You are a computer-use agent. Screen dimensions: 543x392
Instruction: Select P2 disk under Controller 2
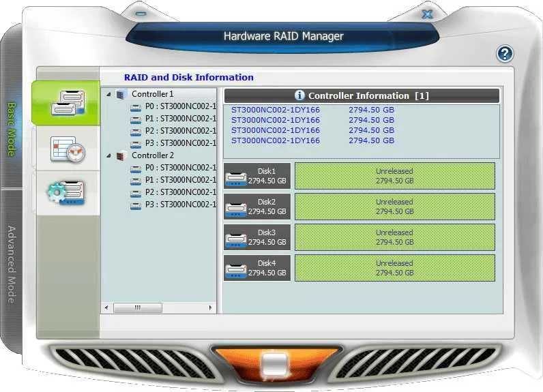coord(180,192)
